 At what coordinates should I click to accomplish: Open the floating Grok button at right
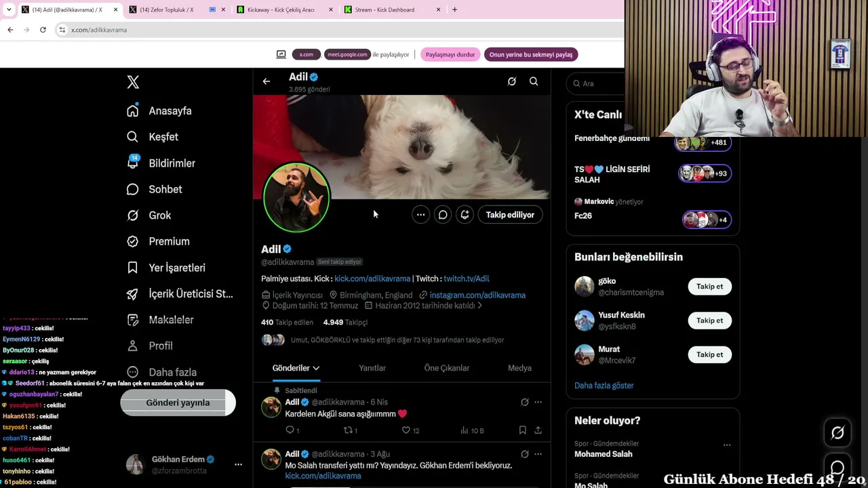click(837, 432)
